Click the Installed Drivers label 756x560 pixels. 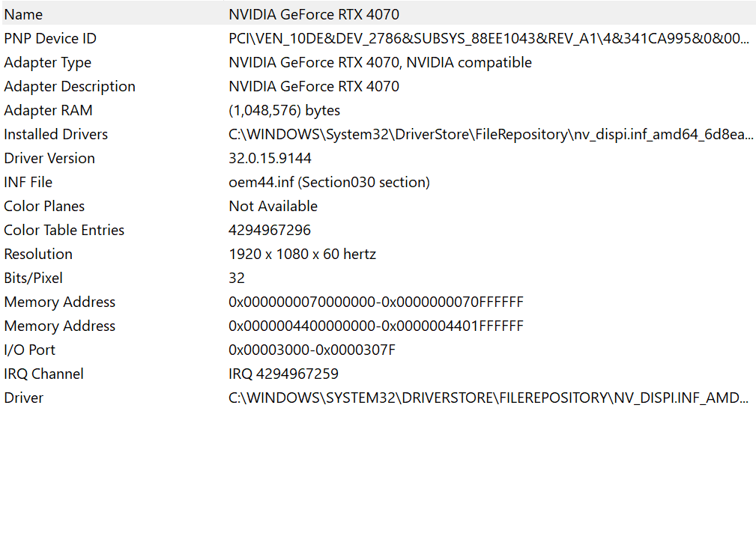[55, 134]
